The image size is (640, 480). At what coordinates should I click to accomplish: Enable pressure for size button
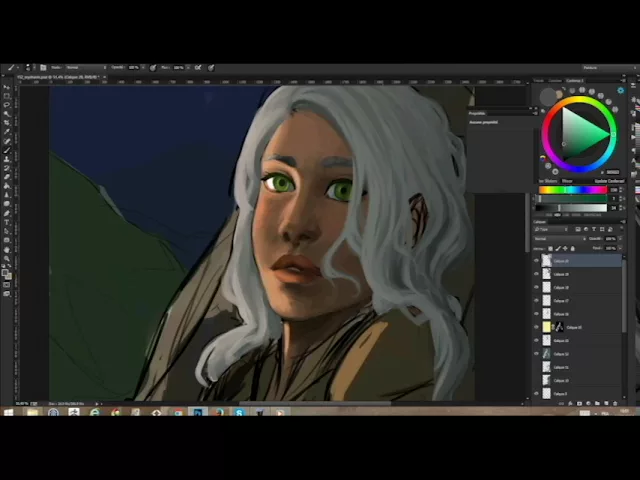pyautogui.click(x=211, y=68)
